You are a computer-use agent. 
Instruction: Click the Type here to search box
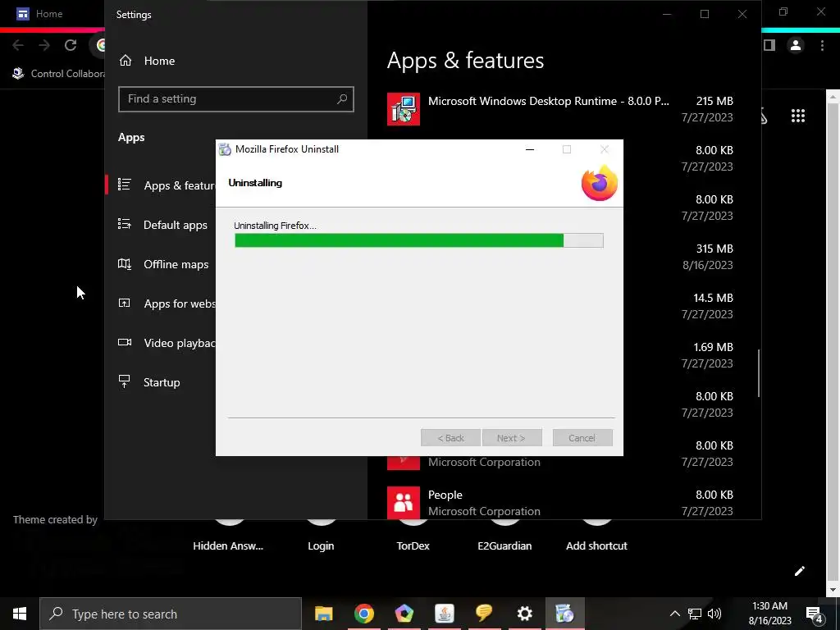click(x=171, y=614)
